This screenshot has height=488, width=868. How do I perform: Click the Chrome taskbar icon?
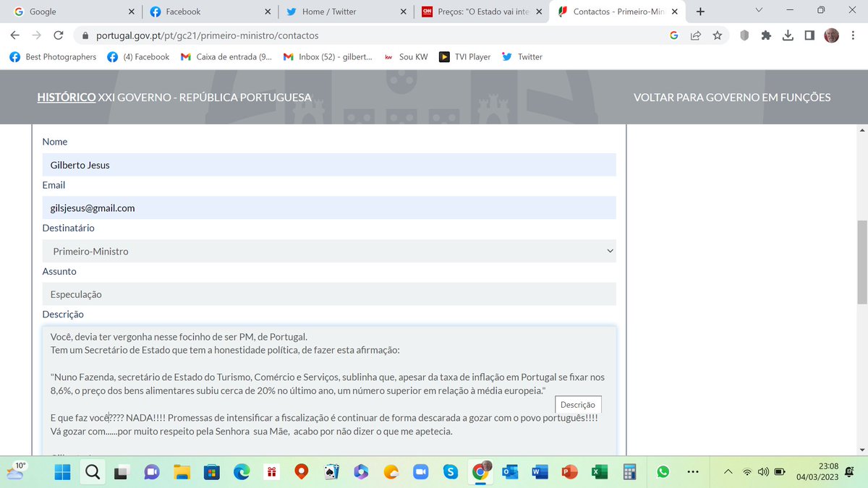[480, 472]
